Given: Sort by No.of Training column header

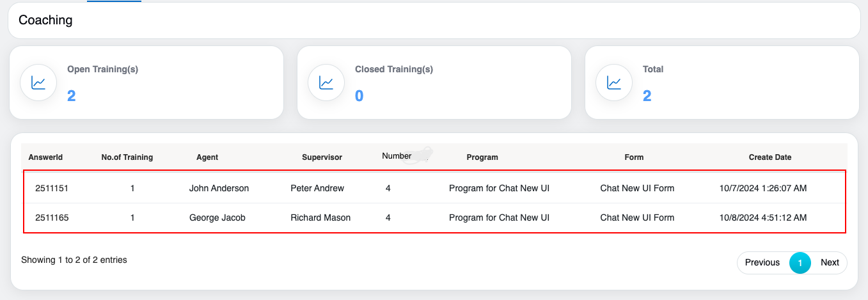Looking at the screenshot, I should coord(127,157).
